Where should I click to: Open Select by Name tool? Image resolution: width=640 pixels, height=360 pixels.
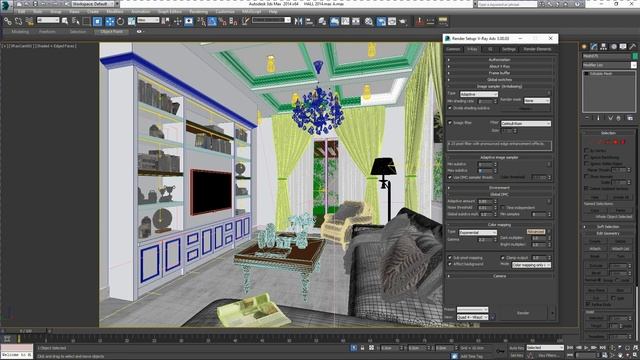tap(76, 21)
